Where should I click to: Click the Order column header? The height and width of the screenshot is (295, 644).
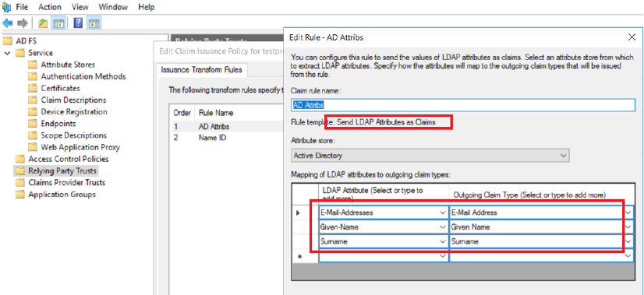click(x=181, y=113)
